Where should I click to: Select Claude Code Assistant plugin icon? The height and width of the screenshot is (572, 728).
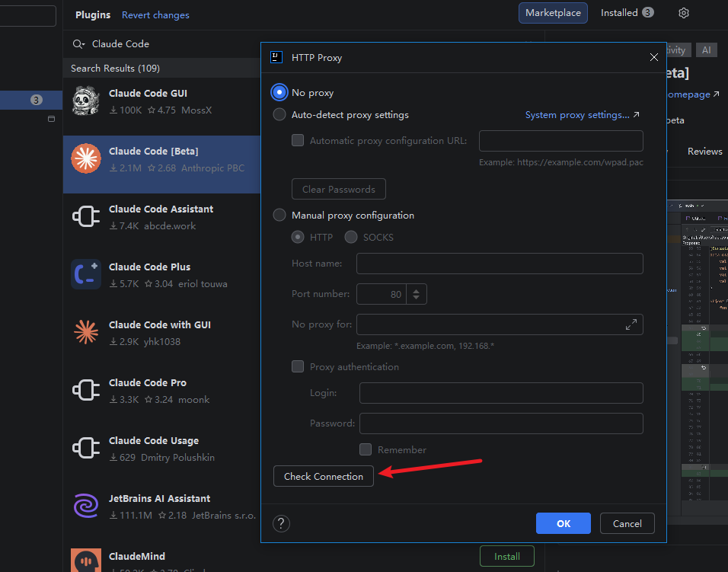pos(86,216)
